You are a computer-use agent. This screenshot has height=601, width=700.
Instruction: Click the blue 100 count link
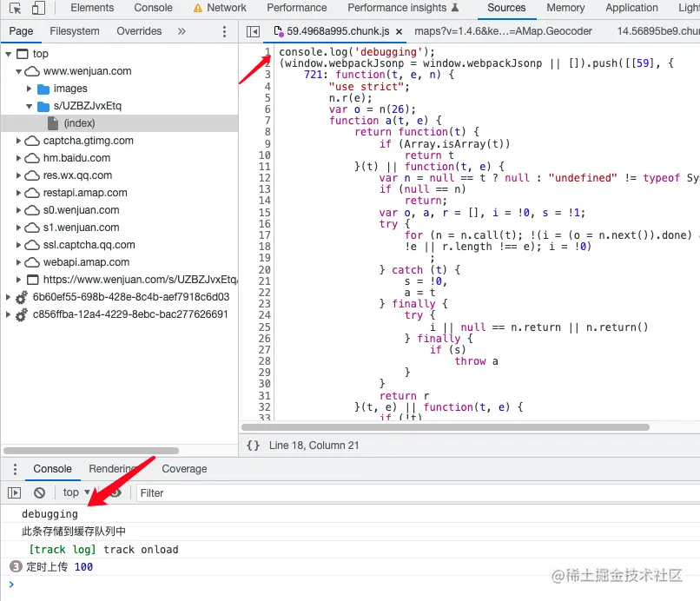click(x=83, y=566)
